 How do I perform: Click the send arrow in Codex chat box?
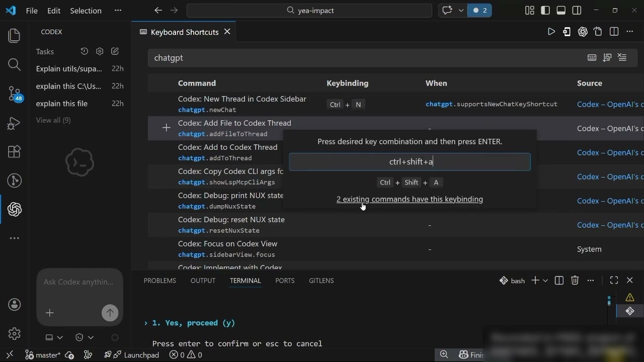tap(110, 313)
